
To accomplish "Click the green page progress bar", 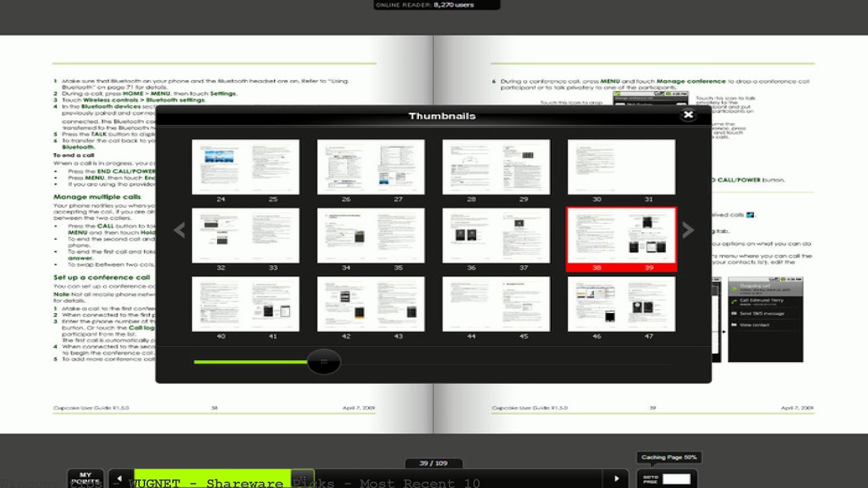I will coord(213,478).
